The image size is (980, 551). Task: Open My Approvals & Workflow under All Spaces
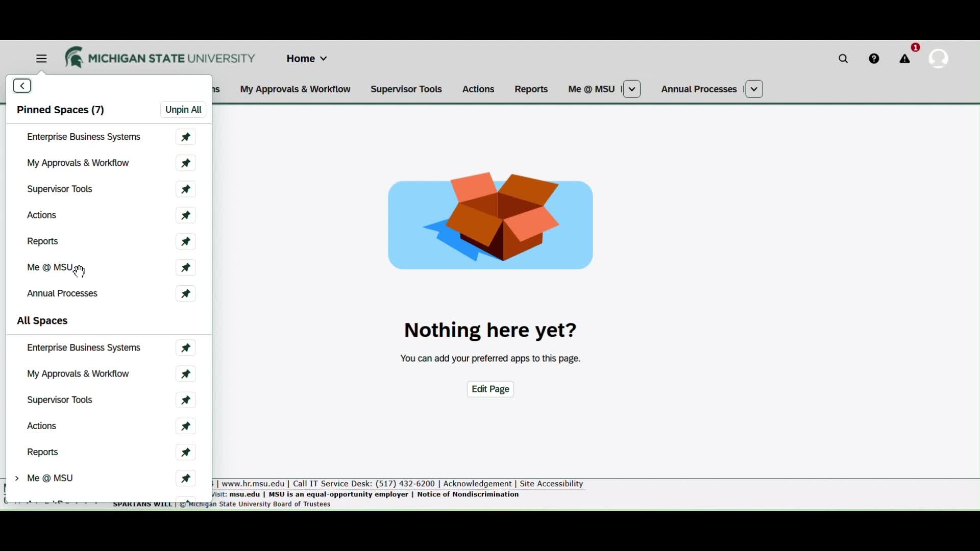tap(78, 375)
